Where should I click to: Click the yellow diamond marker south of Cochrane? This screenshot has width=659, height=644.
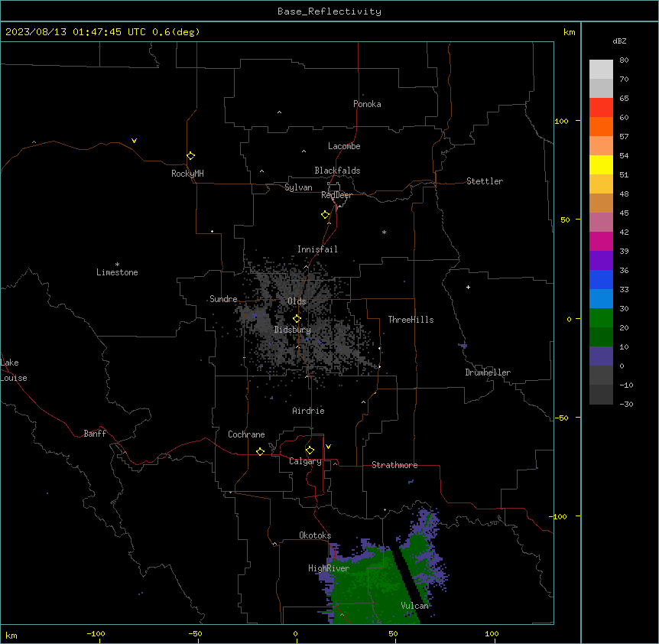click(260, 451)
